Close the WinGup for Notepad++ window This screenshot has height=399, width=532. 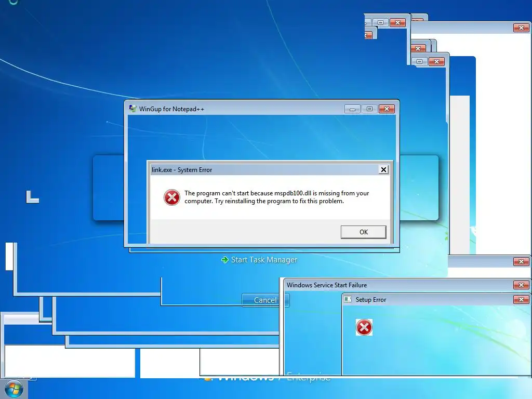tap(387, 109)
